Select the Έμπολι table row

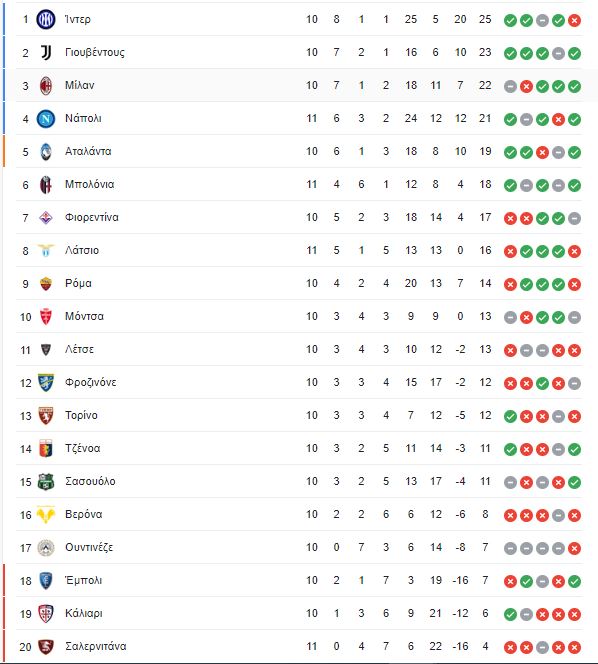click(299, 581)
